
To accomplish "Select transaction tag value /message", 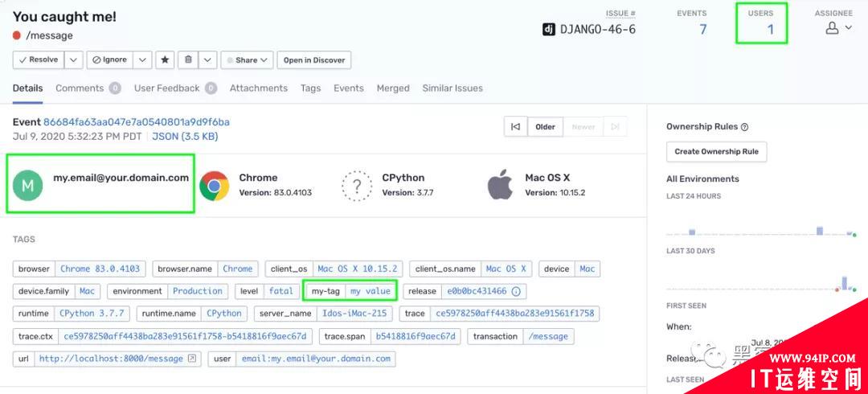I will click(x=548, y=336).
